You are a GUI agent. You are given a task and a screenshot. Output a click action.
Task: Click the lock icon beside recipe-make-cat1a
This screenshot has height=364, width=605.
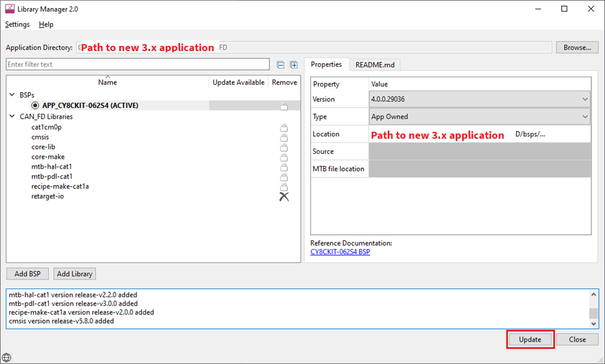click(284, 187)
